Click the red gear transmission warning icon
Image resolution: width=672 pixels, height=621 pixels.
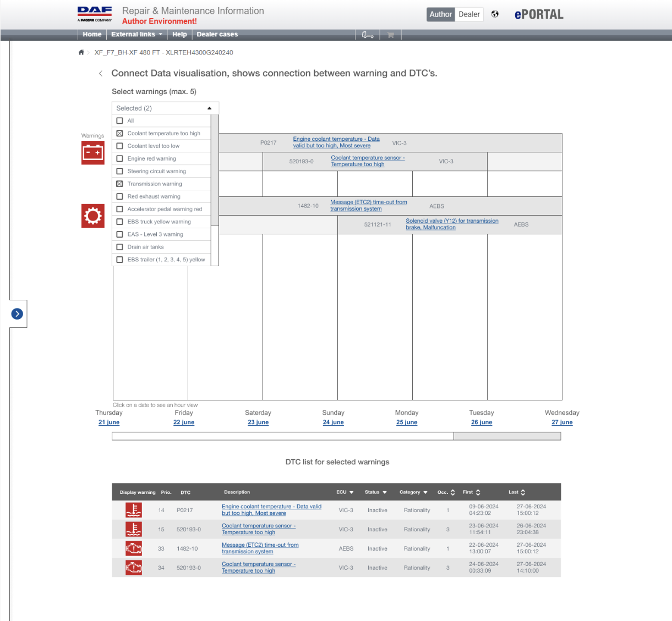pos(93,216)
